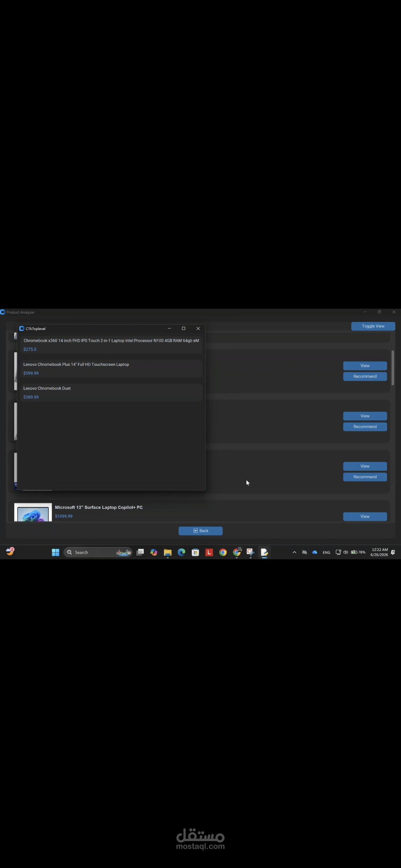401x868 pixels.
Task: Close the CTkToplevel popup window
Action: pos(198,329)
